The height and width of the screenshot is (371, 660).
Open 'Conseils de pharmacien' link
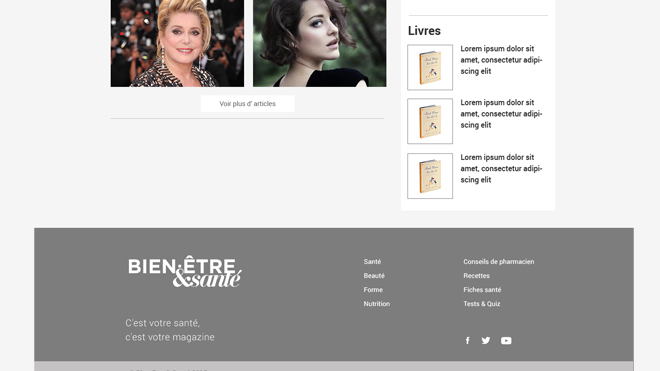tap(499, 262)
